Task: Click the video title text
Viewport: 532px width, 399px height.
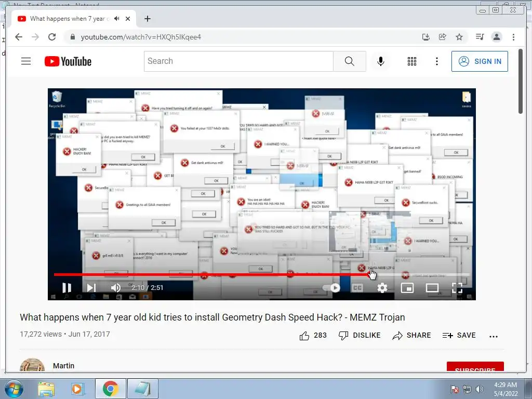Action: coord(212,317)
